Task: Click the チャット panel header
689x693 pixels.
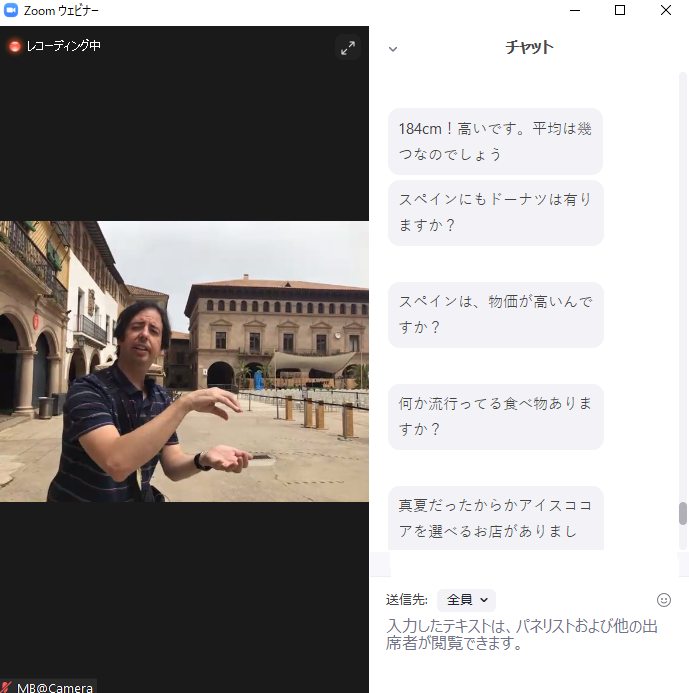Action: point(529,47)
